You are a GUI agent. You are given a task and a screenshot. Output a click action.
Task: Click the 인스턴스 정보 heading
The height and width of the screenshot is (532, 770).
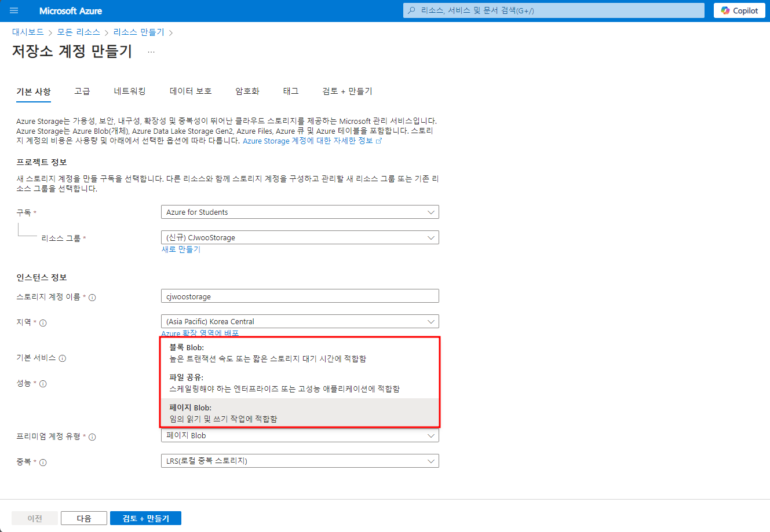[42, 277]
